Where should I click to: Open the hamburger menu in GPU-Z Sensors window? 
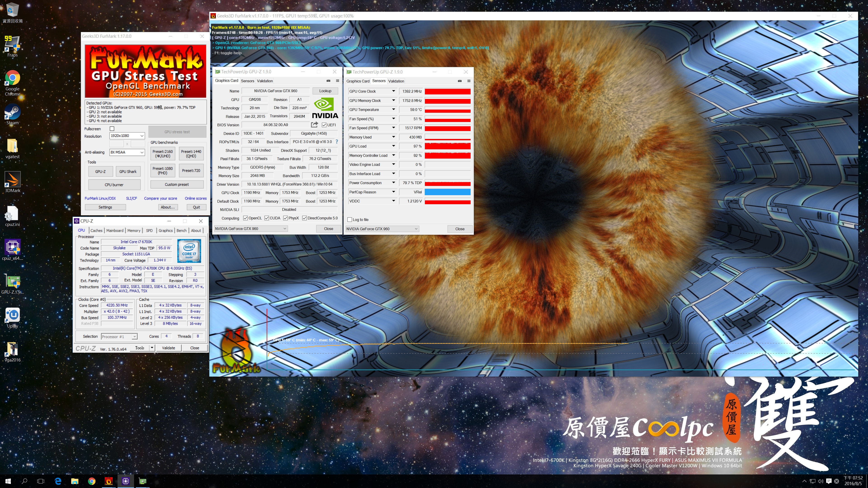(469, 81)
